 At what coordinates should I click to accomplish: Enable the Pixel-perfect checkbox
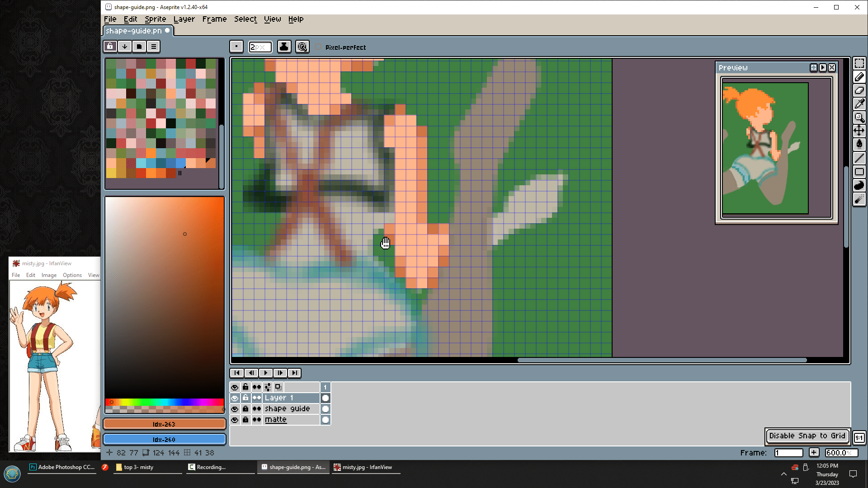(x=319, y=47)
